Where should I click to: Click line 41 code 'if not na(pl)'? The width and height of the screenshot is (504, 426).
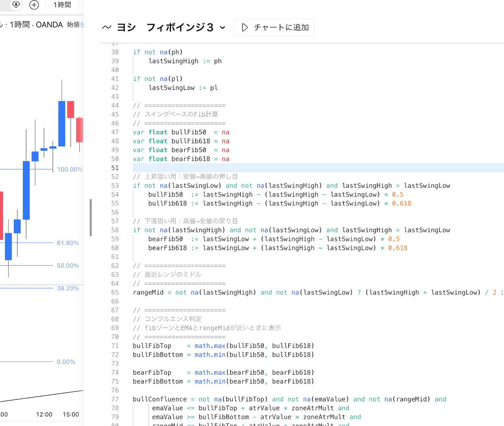158,79
